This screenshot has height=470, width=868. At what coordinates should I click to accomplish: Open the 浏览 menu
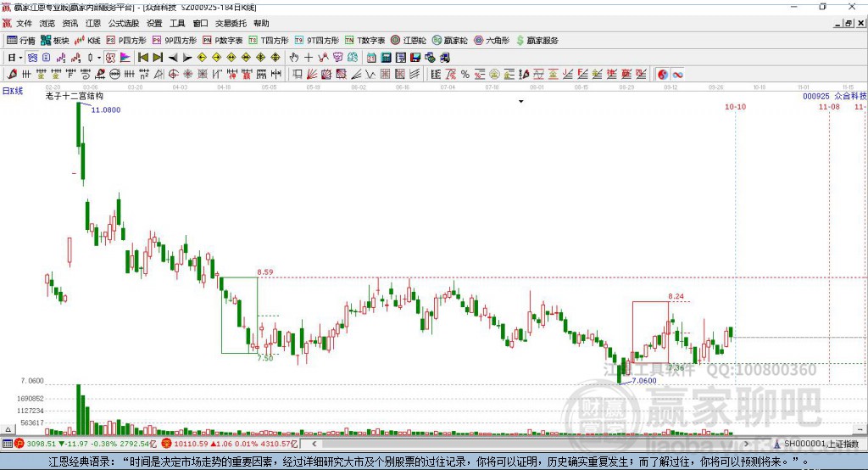click(x=47, y=23)
